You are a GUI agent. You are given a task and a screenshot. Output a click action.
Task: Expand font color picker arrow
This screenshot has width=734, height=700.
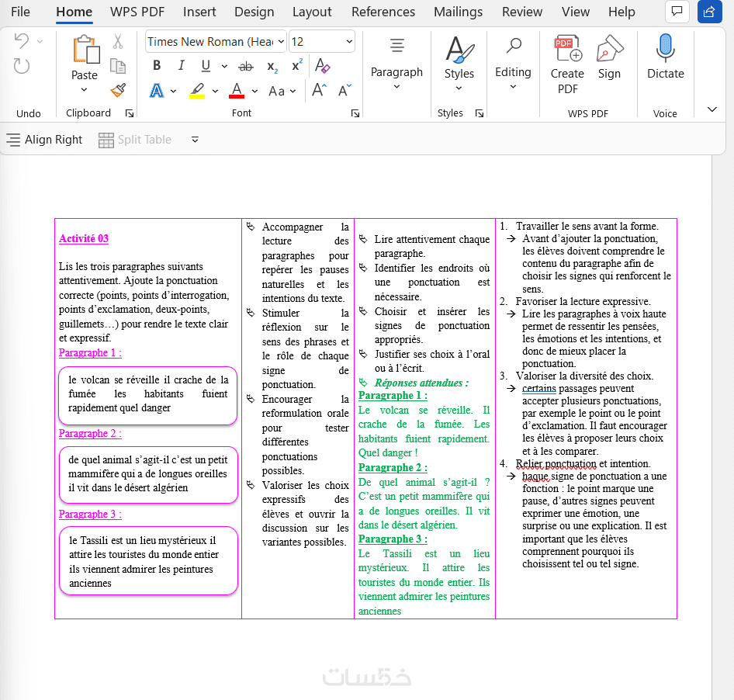click(x=254, y=91)
